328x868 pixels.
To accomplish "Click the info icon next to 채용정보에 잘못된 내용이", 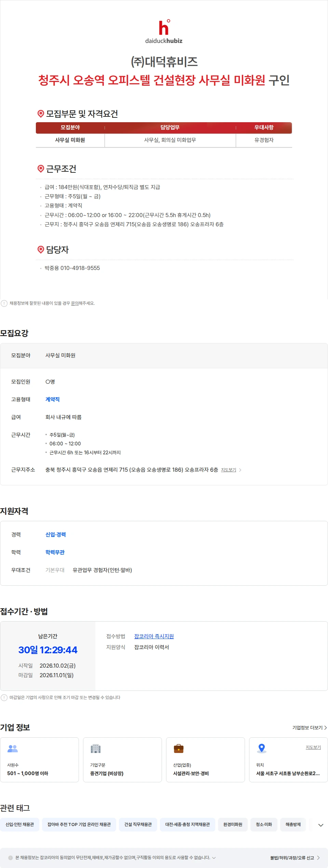I will [x=4, y=303].
